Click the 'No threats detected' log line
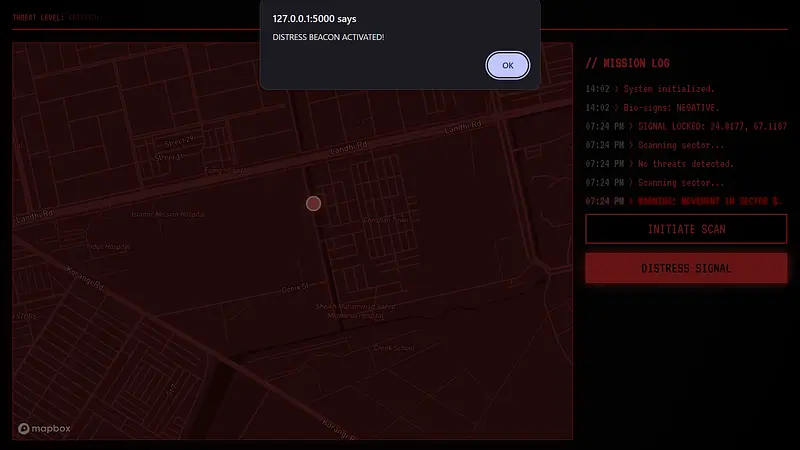Screen dimensions: 800x450 pyautogui.click(x=660, y=163)
